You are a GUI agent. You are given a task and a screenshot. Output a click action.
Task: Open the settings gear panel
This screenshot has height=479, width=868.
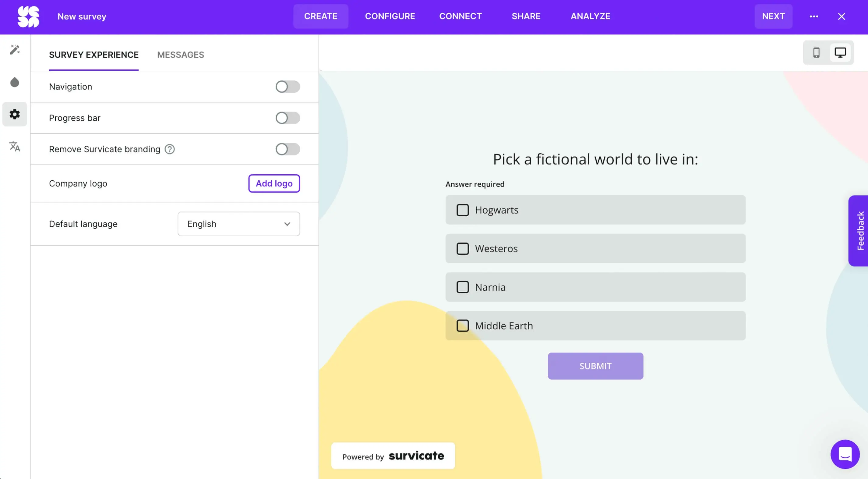tap(15, 114)
